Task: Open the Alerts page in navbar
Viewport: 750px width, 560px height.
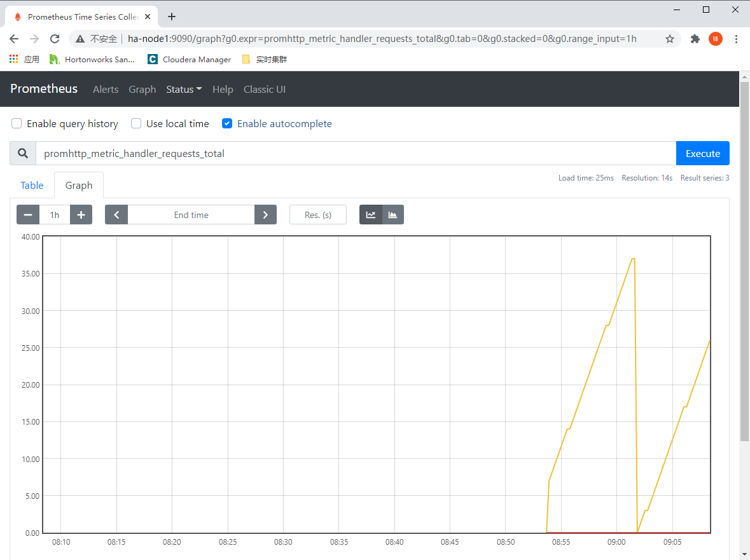Action: [106, 90]
